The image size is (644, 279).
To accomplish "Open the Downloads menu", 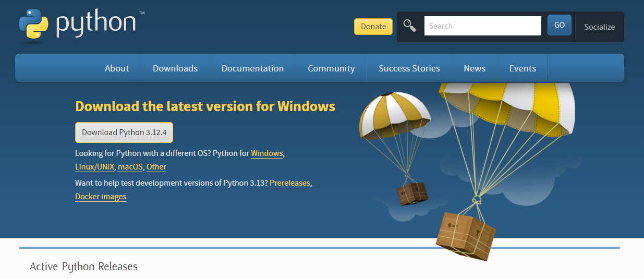I will [x=175, y=68].
